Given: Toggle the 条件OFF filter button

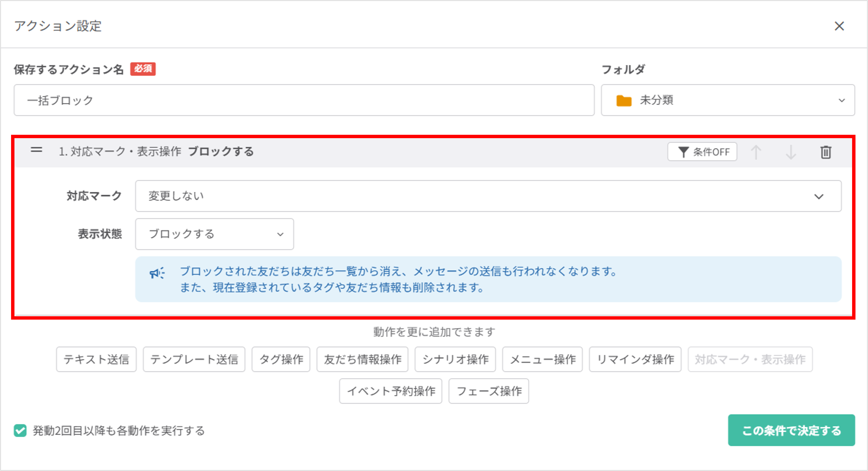Looking at the screenshot, I should coord(702,152).
